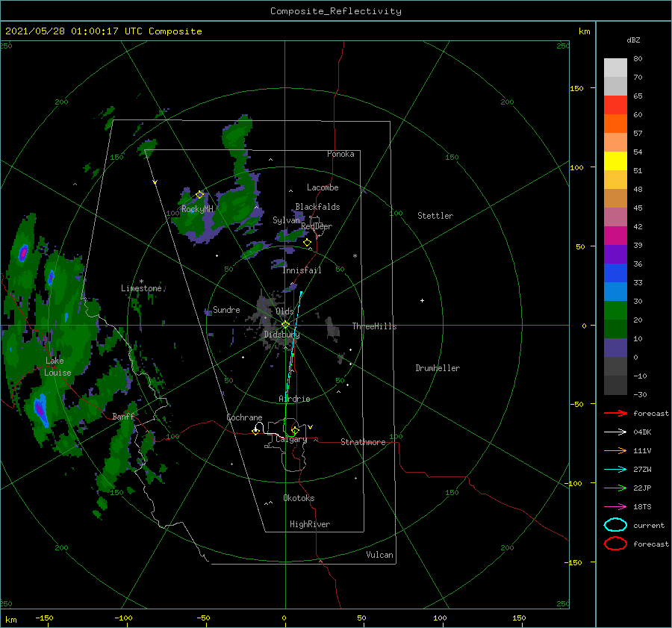This screenshot has height=628, width=672.
Task: Click the Cochrane label
Action: [x=244, y=417]
